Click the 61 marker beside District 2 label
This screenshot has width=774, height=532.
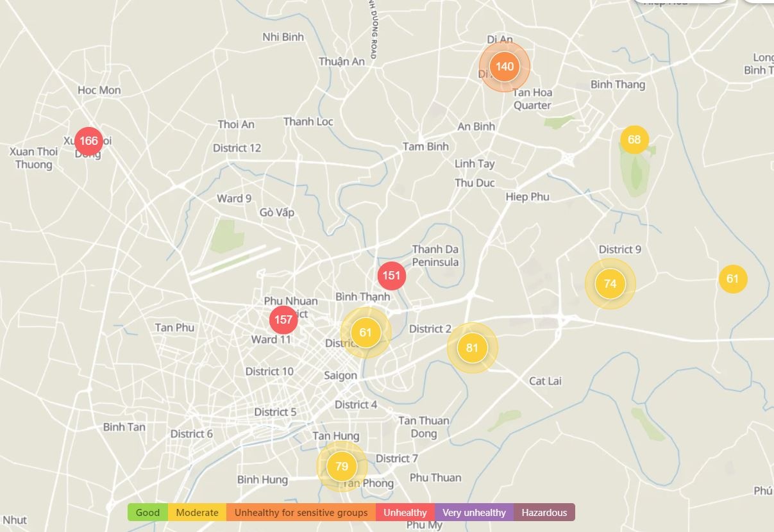pyautogui.click(x=366, y=333)
